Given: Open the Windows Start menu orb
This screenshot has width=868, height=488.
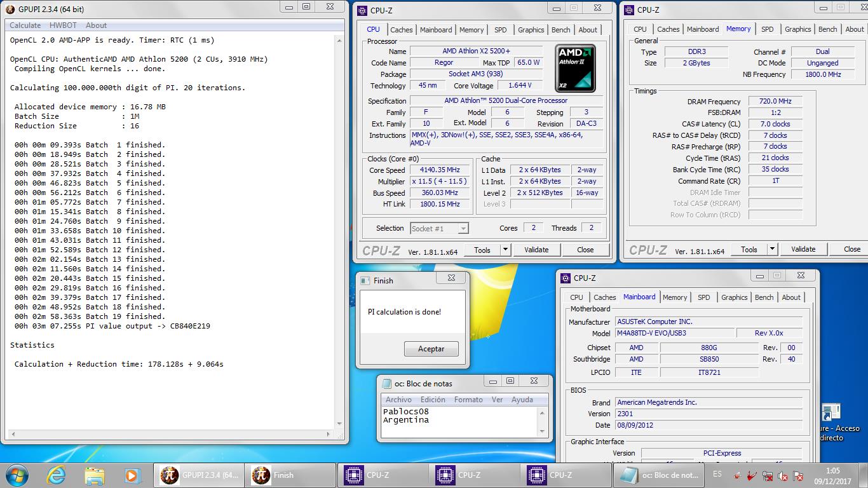Looking at the screenshot, I should coord(16,475).
